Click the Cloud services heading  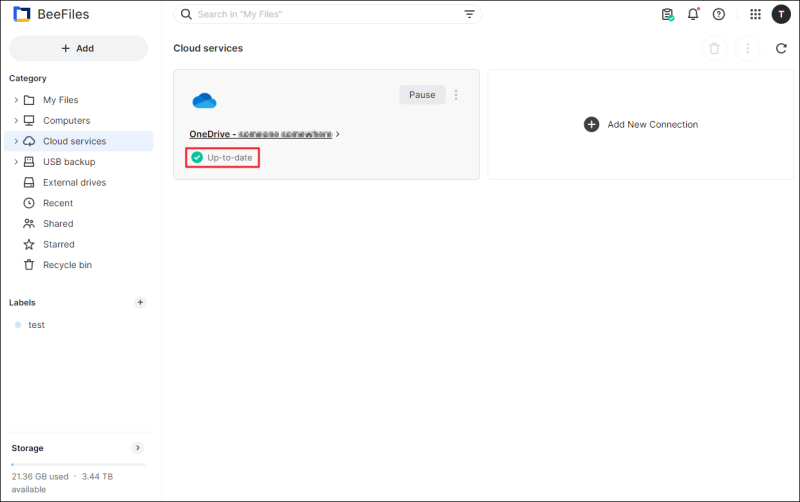coord(208,48)
